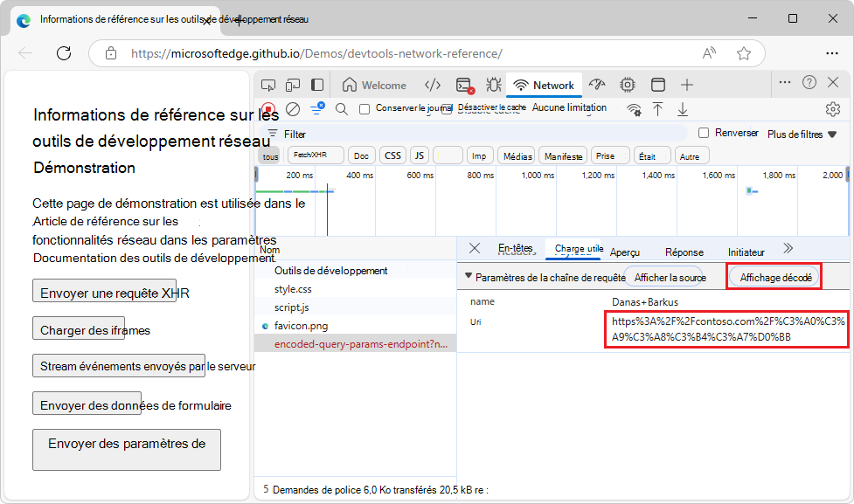Select style.css request row

[355, 289]
